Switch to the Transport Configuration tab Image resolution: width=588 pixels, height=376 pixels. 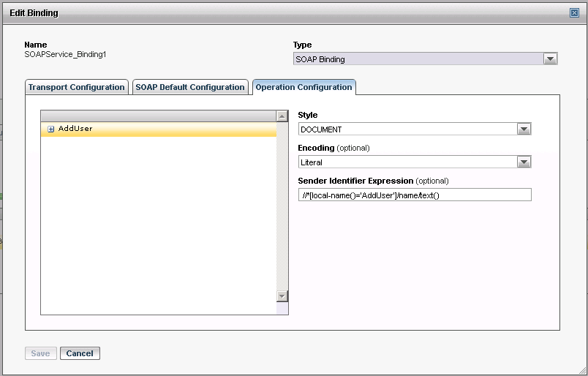pyautogui.click(x=77, y=87)
